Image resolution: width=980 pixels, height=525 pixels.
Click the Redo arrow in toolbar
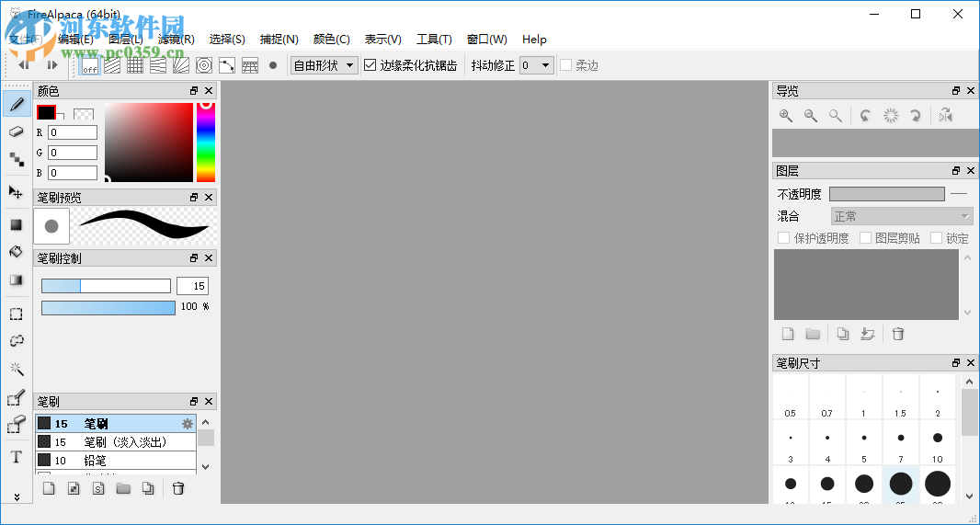point(51,65)
